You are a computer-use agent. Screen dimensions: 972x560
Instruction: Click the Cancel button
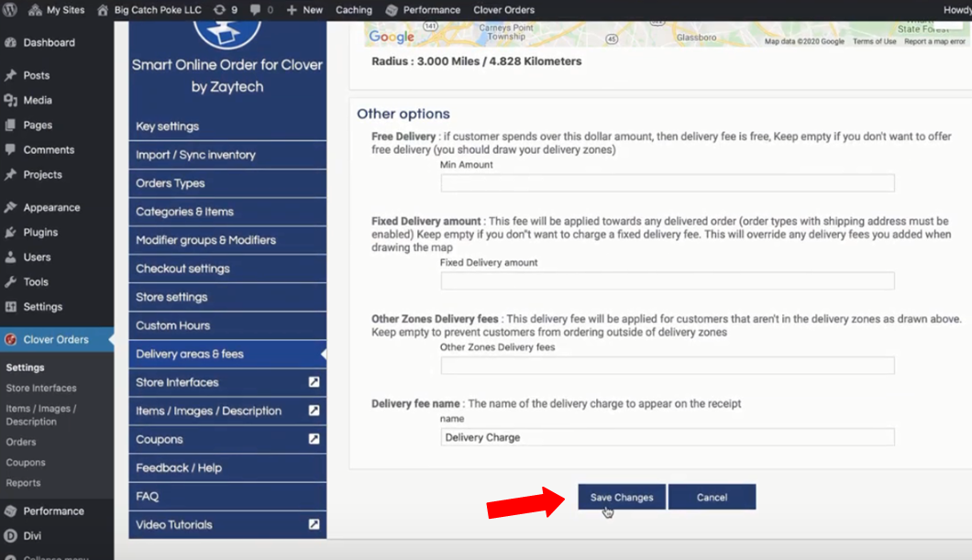(x=712, y=497)
